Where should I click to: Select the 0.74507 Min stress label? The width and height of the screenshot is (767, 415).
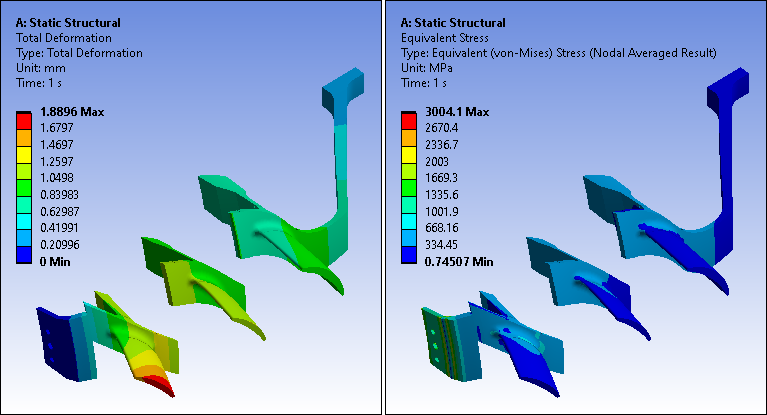pyautogui.click(x=459, y=262)
